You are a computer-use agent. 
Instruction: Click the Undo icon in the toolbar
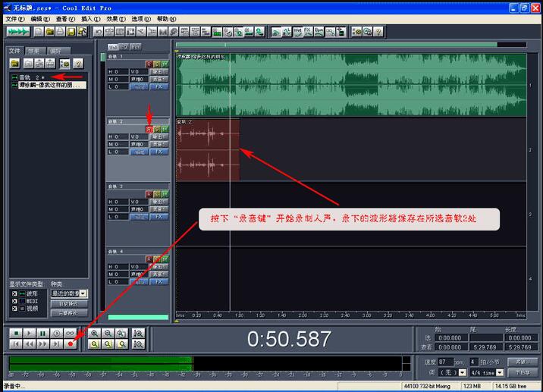click(99, 32)
